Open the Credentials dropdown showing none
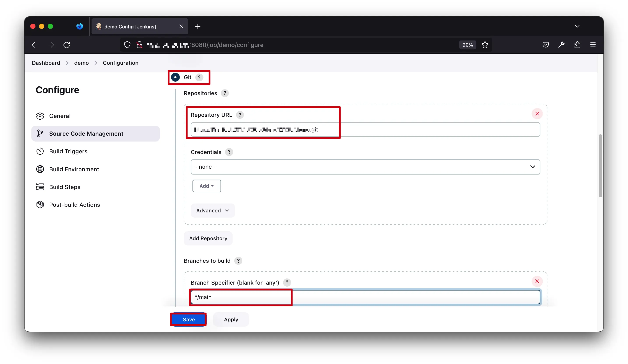This screenshot has height=364, width=628. click(365, 167)
